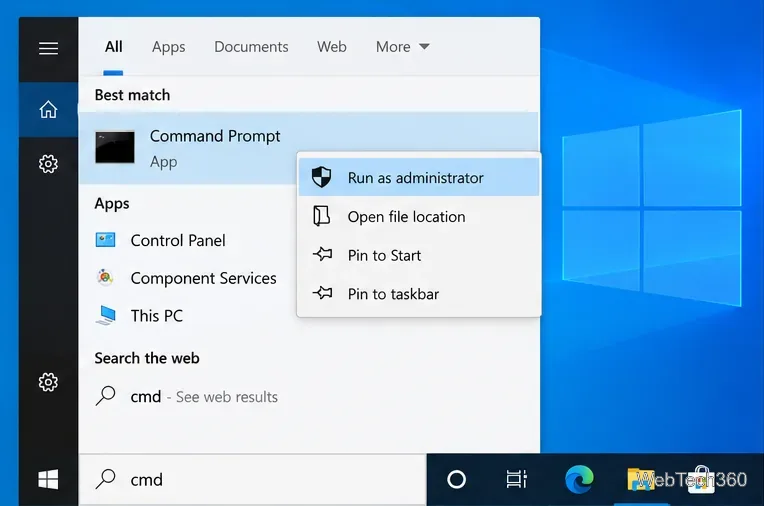The width and height of the screenshot is (764, 506).
Task: Select Pin to taskbar
Action: point(419,294)
